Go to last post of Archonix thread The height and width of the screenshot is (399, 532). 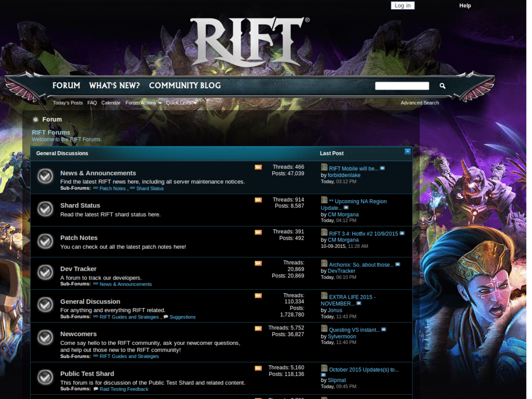pos(397,264)
